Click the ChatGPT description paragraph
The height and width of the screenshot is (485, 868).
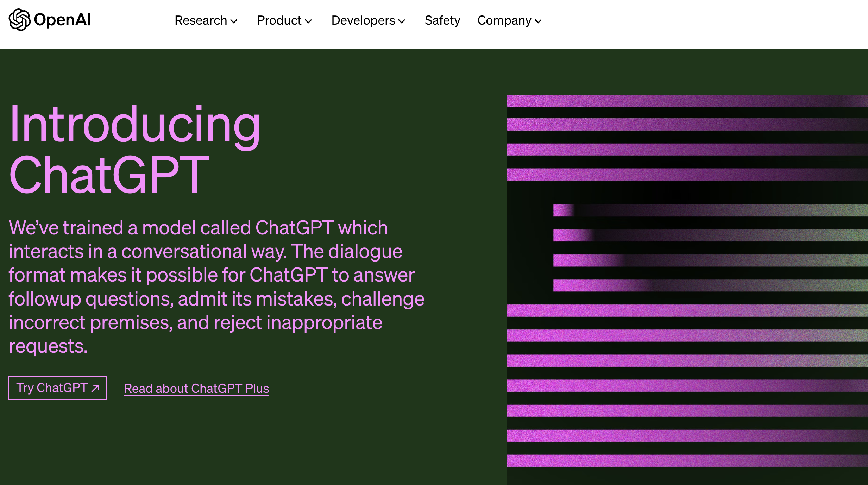click(216, 287)
